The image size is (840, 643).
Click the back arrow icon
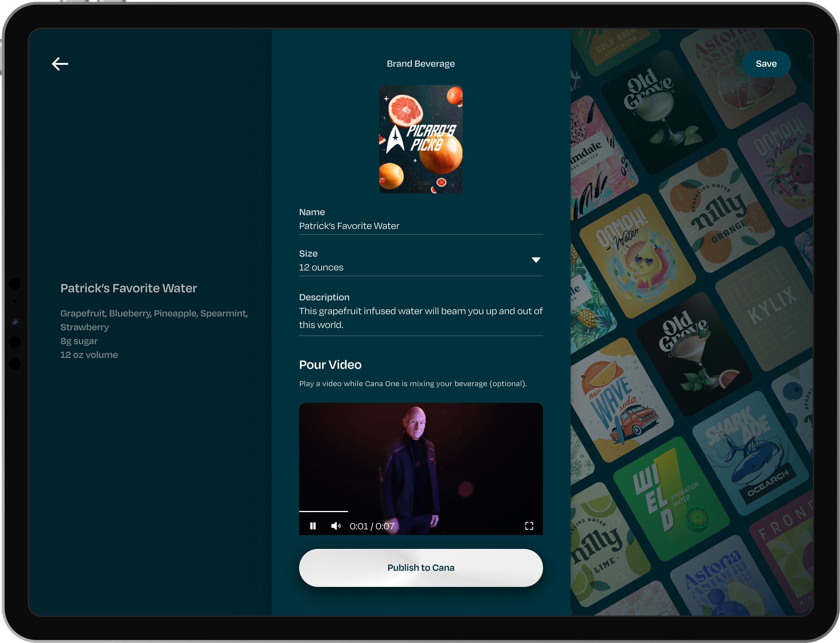(60, 64)
